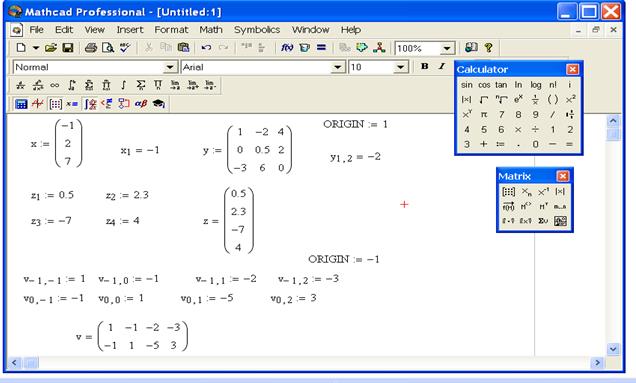Toggle the Calculator toolbar button
This screenshot has width=636, height=383.
point(21,104)
